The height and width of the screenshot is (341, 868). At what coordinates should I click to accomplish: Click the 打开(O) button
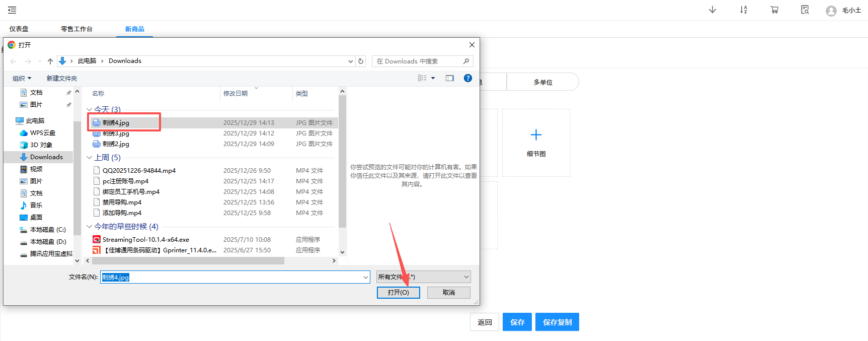(x=399, y=293)
